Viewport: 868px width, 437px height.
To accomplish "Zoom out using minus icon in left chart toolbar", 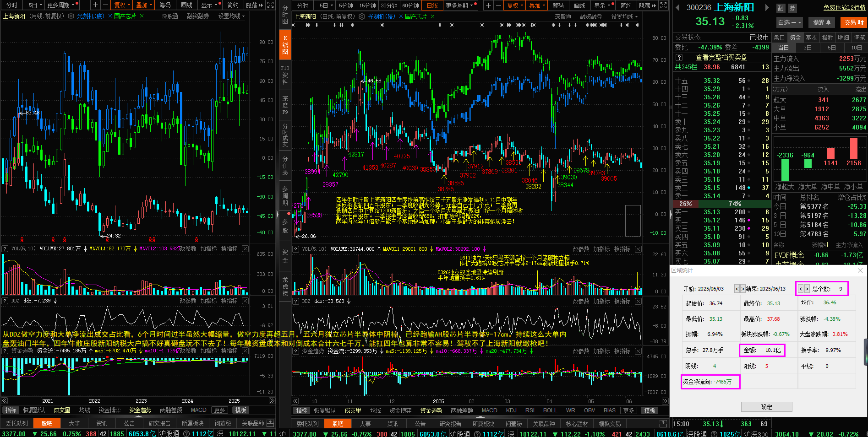I will [105, 5].
